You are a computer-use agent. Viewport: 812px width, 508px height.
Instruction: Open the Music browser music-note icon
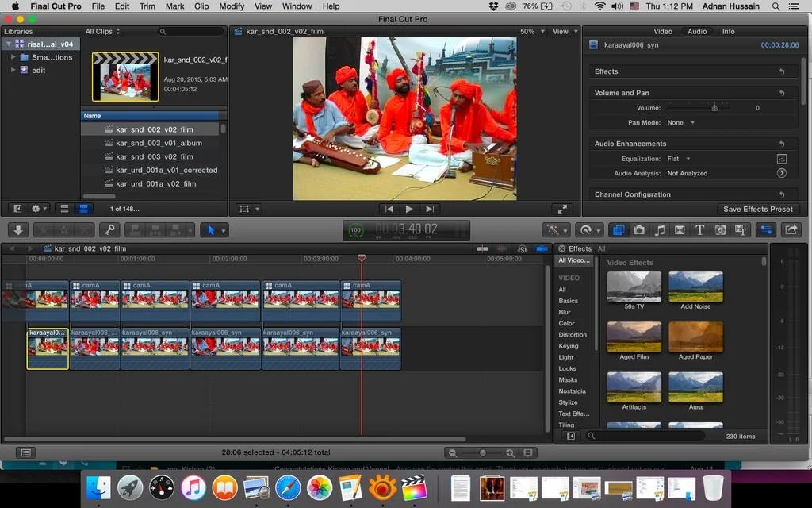point(661,229)
